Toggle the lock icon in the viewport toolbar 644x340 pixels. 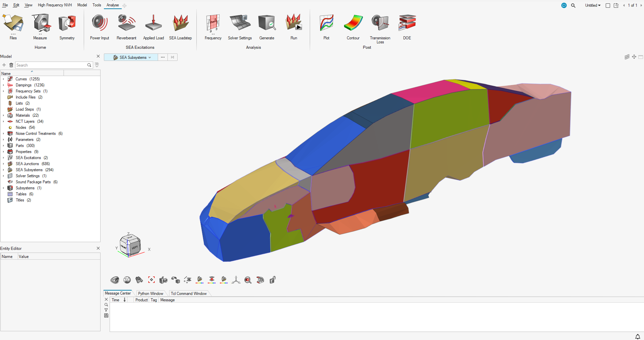click(x=272, y=280)
